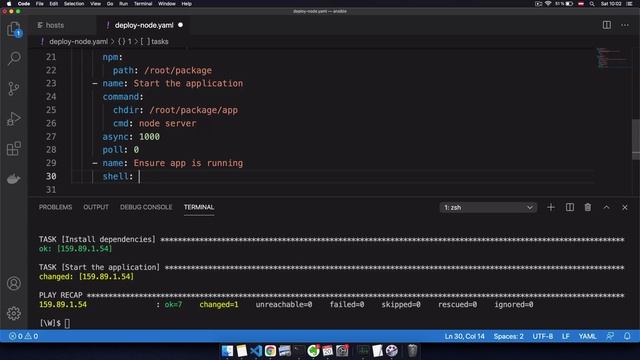
Task: Open Spotlight search in menu bar
Action: coord(592,4)
